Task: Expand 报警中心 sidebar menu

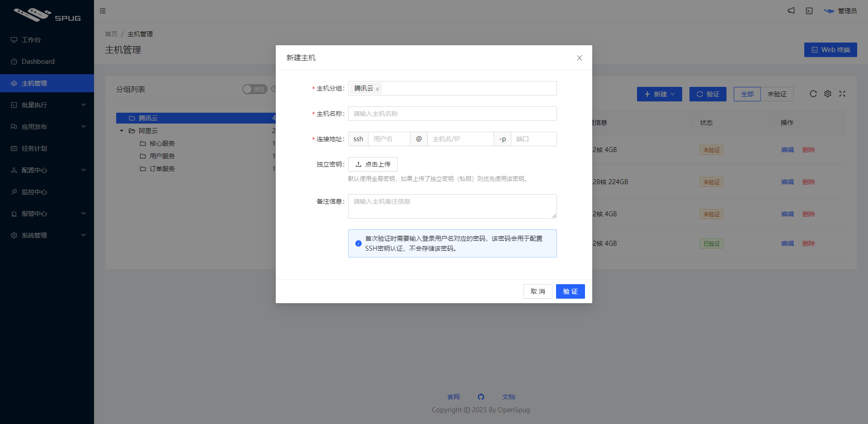Action: pos(47,214)
